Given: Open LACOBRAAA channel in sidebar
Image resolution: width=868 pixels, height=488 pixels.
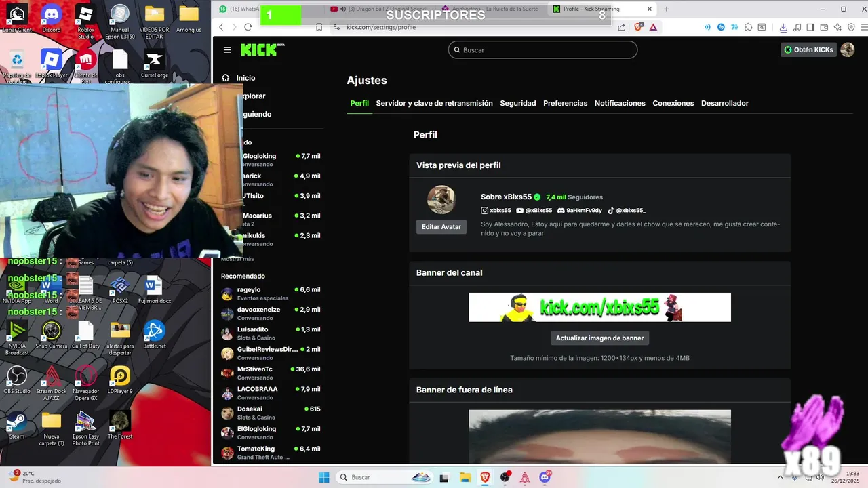Looking at the screenshot, I should coord(271,392).
